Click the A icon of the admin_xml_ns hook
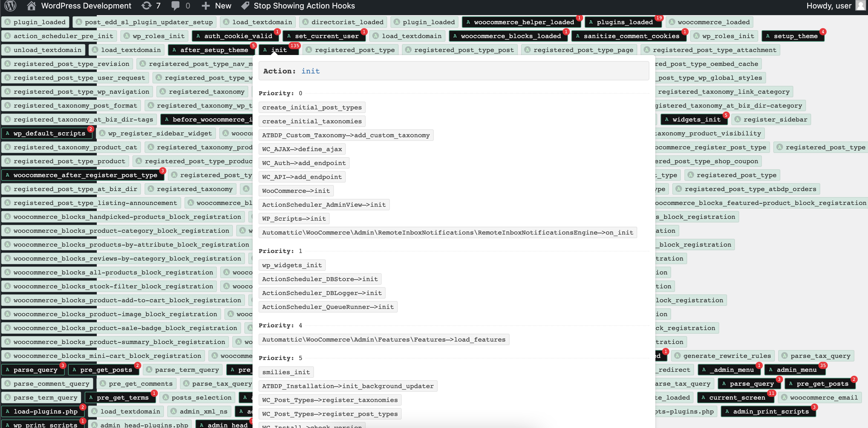 [174, 411]
